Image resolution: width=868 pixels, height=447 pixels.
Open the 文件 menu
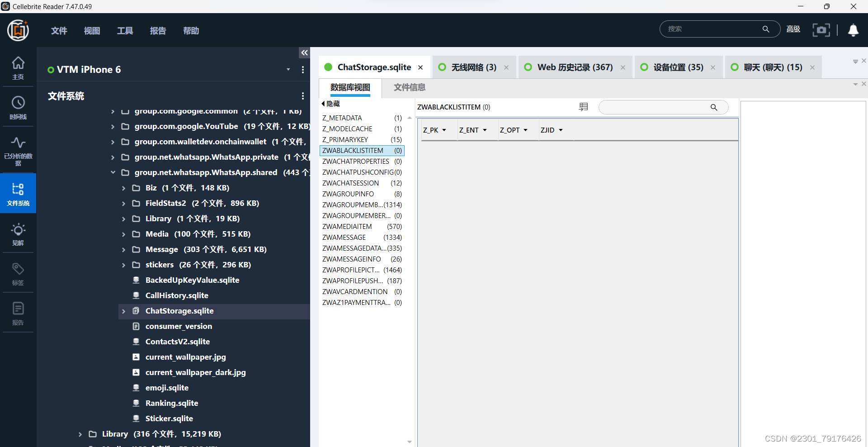(x=59, y=31)
